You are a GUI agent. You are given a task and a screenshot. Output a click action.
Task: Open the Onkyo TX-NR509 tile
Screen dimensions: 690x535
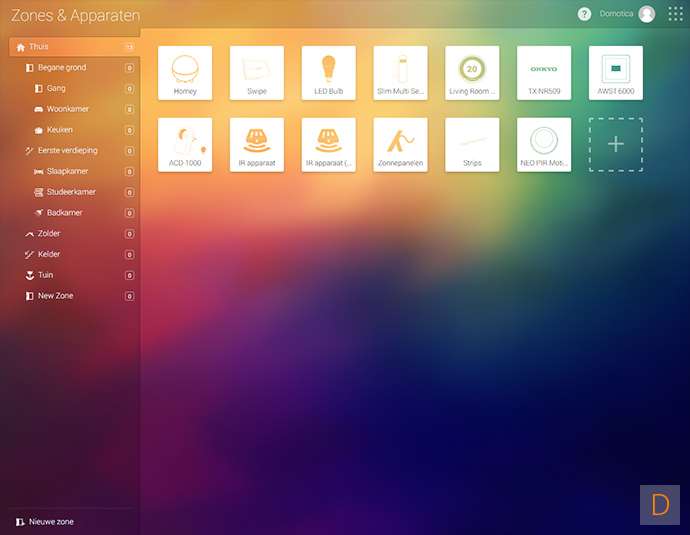(x=544, y=73)
